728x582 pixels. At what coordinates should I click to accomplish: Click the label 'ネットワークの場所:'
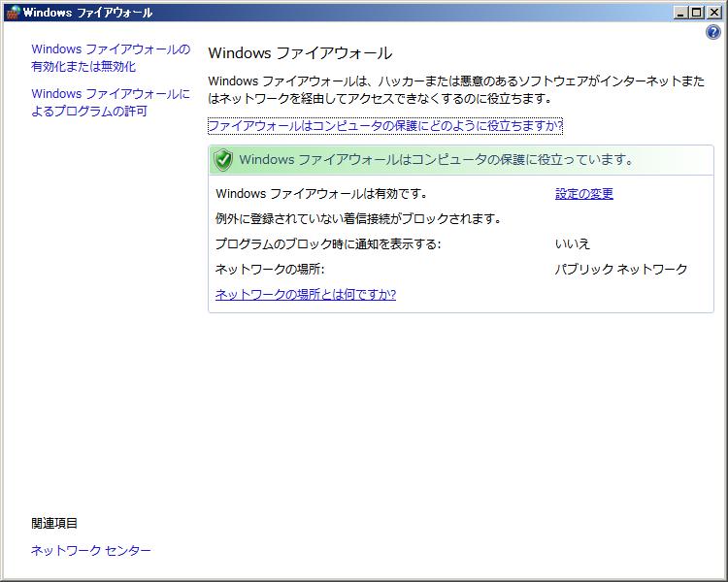point(270,269)
